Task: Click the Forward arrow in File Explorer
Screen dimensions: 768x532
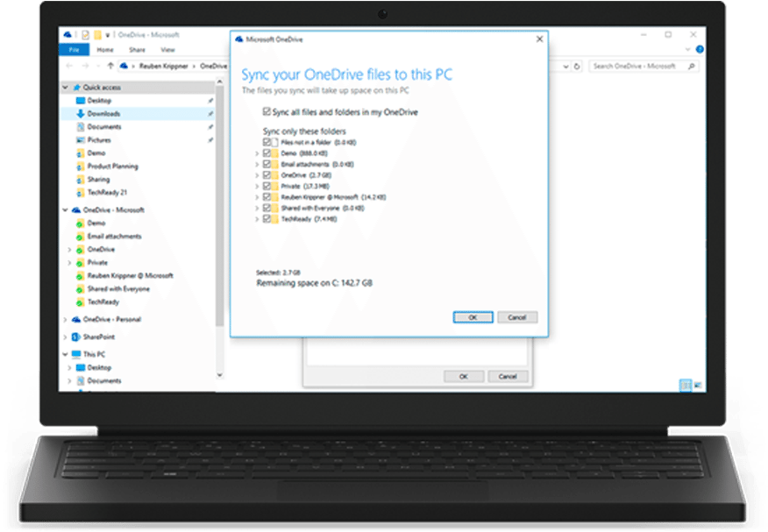Action: coord(85,66)
